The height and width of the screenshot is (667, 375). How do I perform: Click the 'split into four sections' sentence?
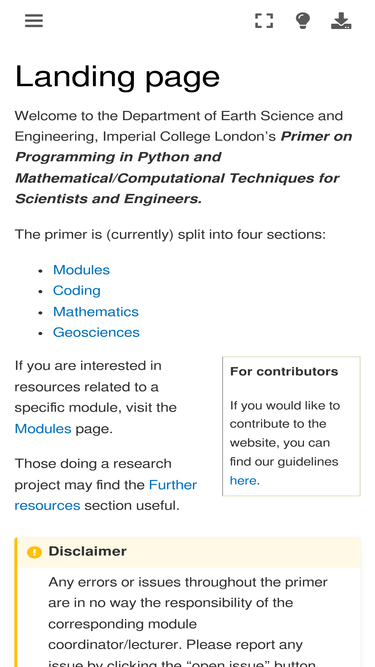coord(170,234)
